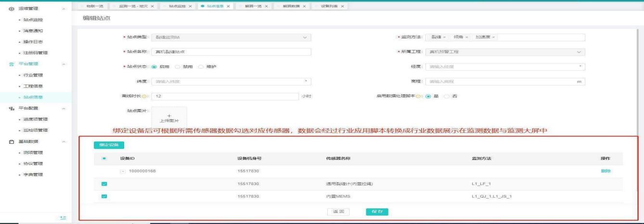The width and height of the screenshot is (644, 224).
Task: Click the 启用数据处理脚本 help hint icon
Action: pos(418,96)
